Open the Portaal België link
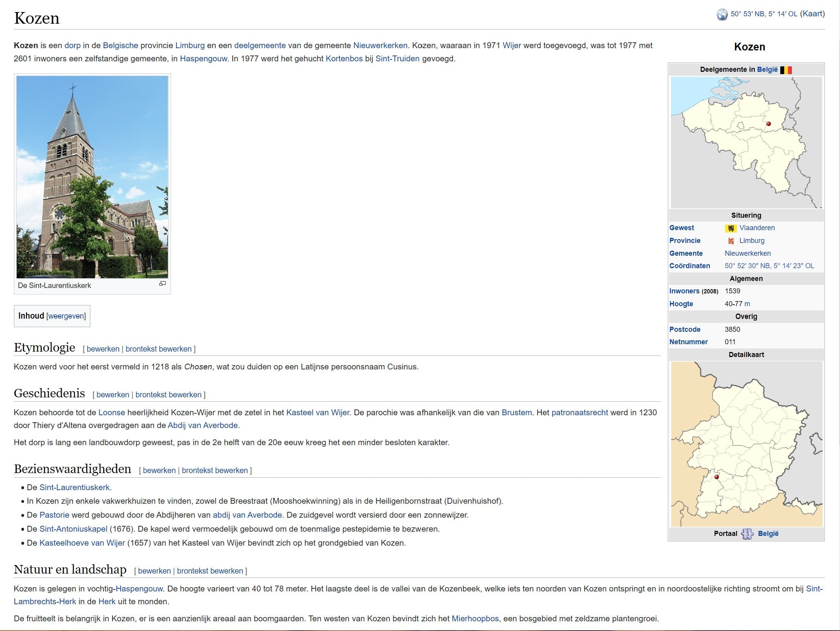 (768, 534)
